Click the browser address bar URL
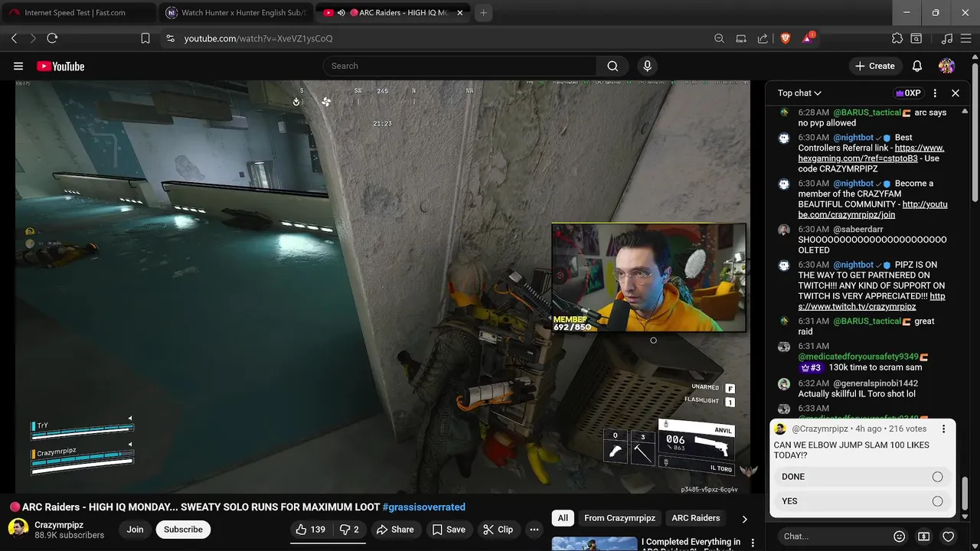 [x=258, y=38]
